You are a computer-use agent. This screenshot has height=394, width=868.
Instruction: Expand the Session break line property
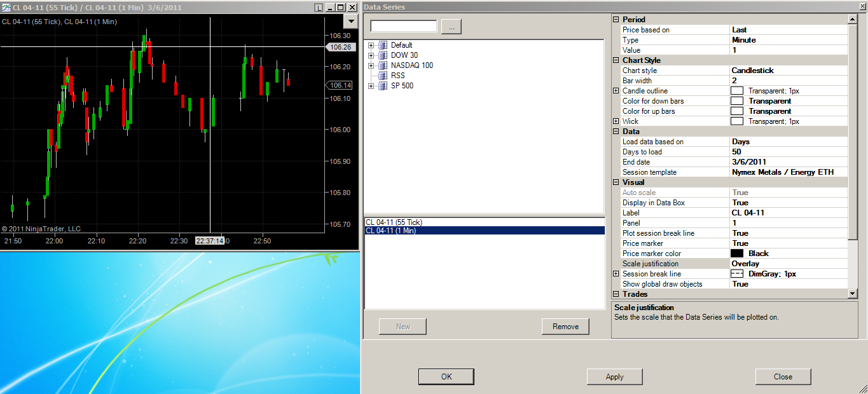[x=616, y=274]
